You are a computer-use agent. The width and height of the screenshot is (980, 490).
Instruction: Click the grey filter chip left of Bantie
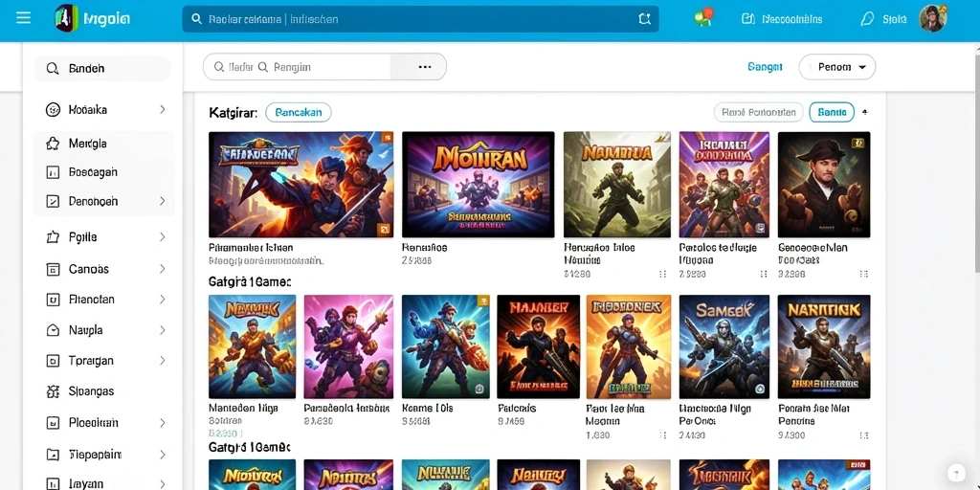click(758, 113)
